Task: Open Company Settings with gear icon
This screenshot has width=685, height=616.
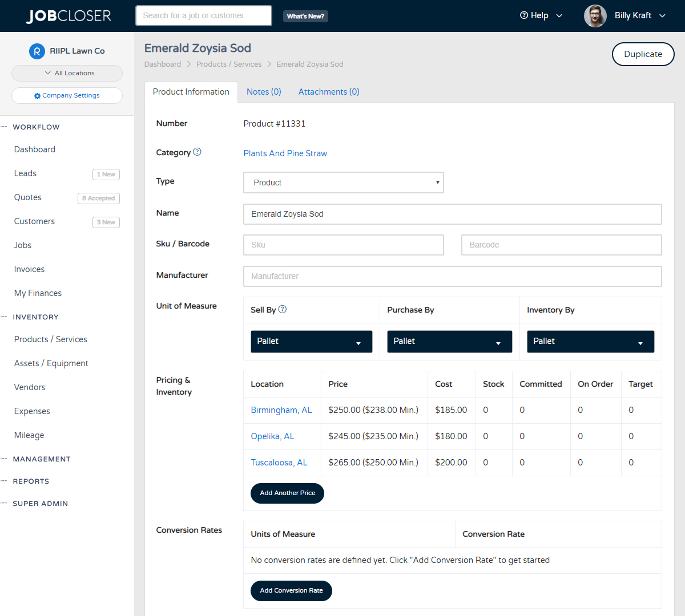Action: point(67,96)
